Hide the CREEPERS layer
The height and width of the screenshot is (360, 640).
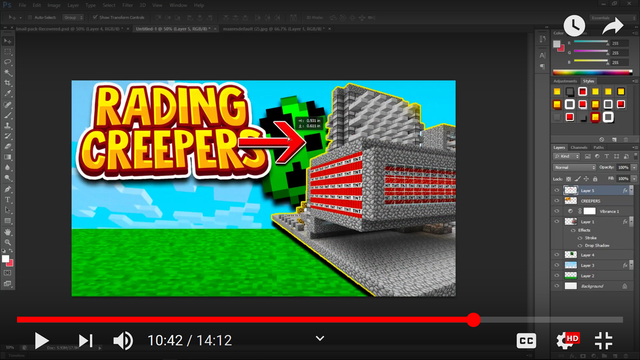(x=556, y=201)
